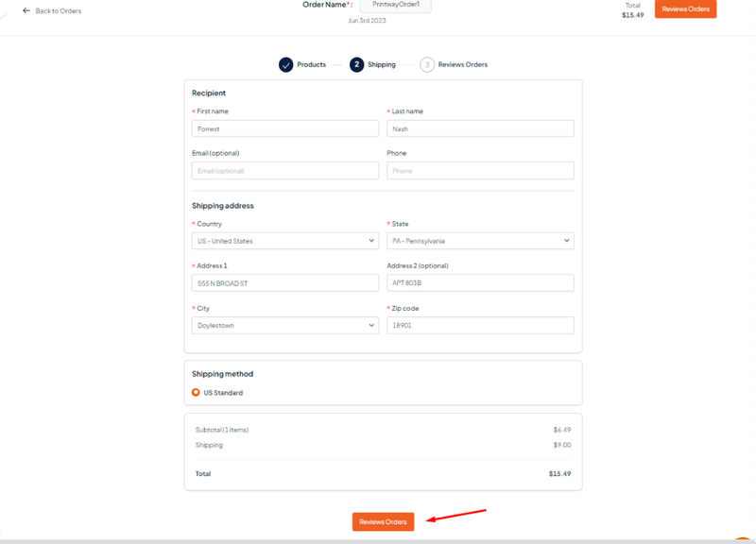
Task: Click the Back to Orders link
Action: 59,10
